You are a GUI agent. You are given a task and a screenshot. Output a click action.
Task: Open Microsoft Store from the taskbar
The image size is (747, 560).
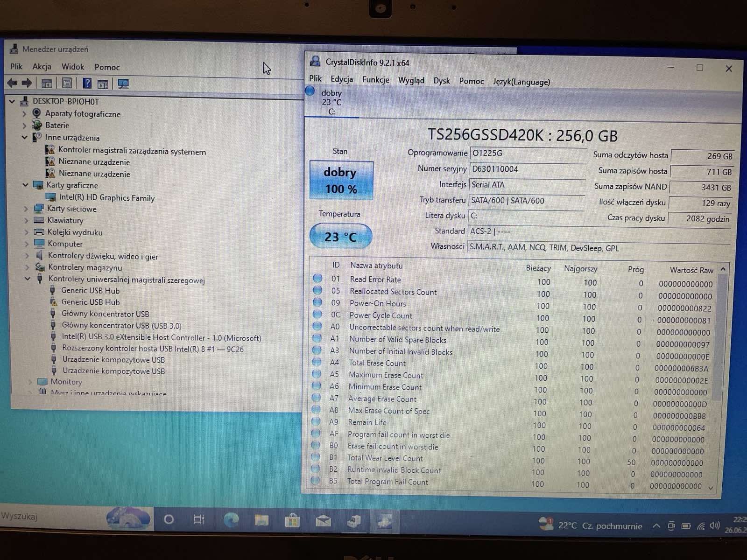tap(292, 520)
